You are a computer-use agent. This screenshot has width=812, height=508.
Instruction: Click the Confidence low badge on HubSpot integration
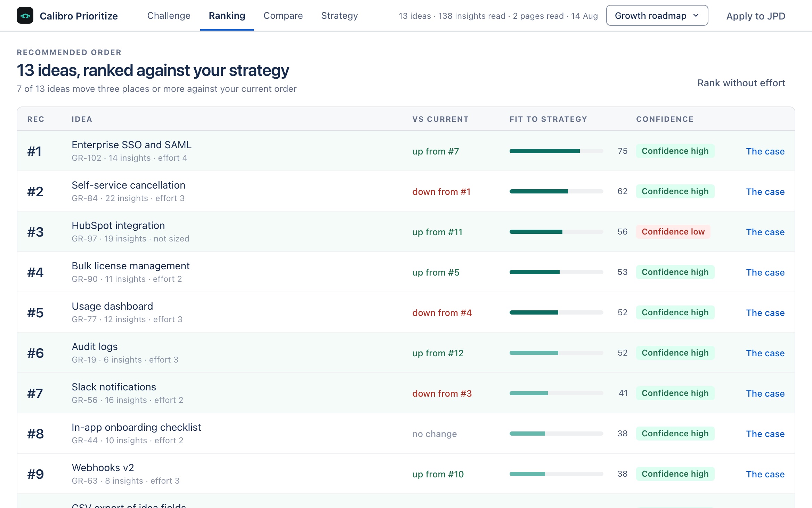673,232
